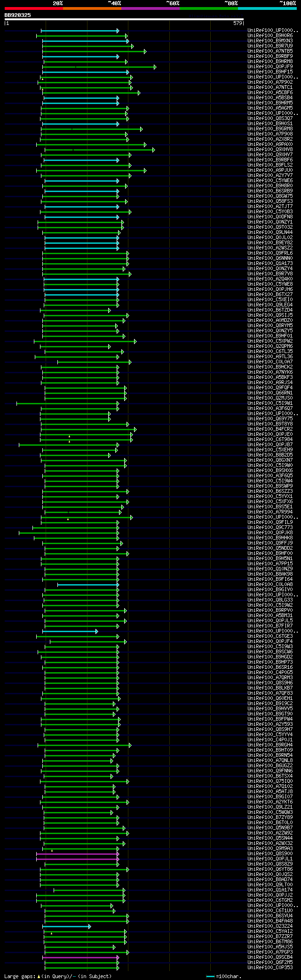Viewport: 301px width, 980px height.
Task: Click the purple ~60% legend color segment
Action: [150, 8]
